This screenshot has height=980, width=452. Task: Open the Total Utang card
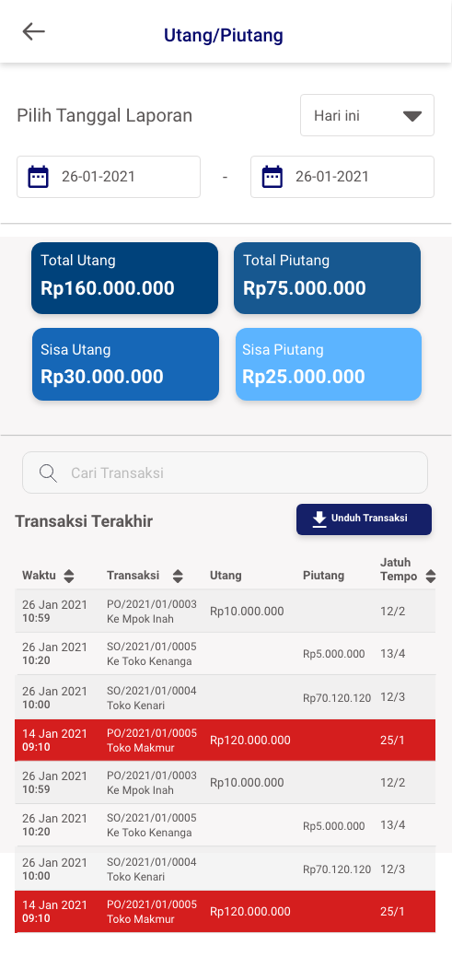[x=125, y=278]
